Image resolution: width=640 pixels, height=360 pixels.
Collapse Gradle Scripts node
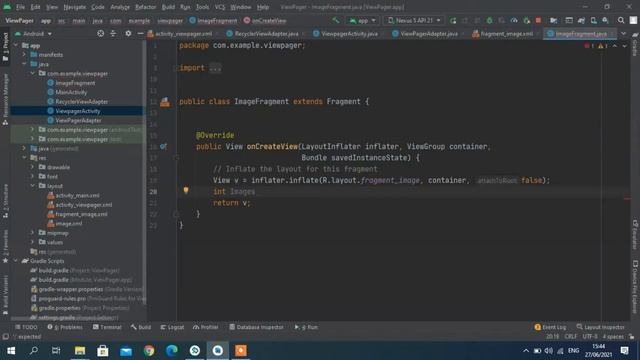tap(16, 260)
